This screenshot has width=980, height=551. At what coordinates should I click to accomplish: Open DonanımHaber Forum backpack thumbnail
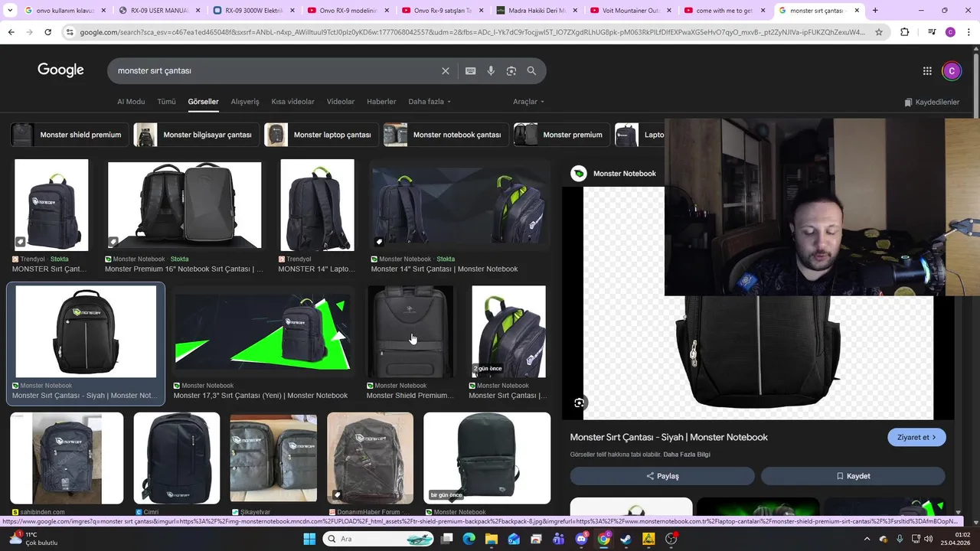370,458
